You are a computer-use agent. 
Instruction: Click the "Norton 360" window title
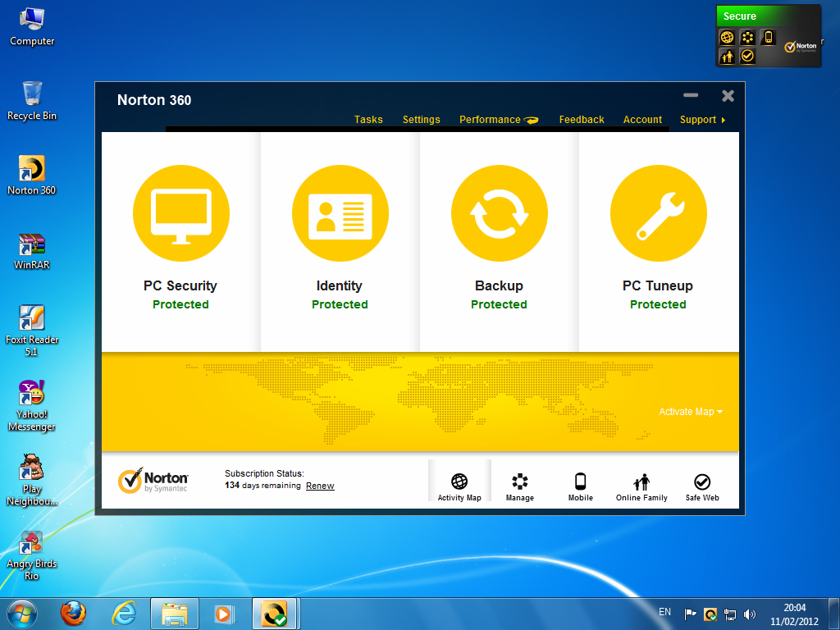tap(154, 100)
